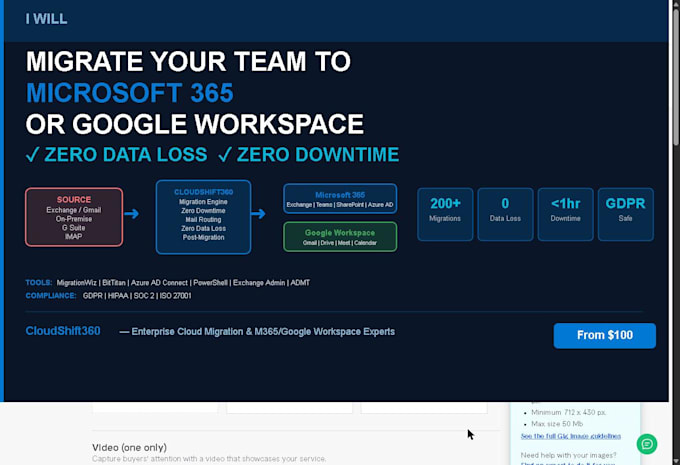Click the '✓ ZERO DATA LOSS' text
680x465 pixels.
pyautogui.click(x=116, y=155)
